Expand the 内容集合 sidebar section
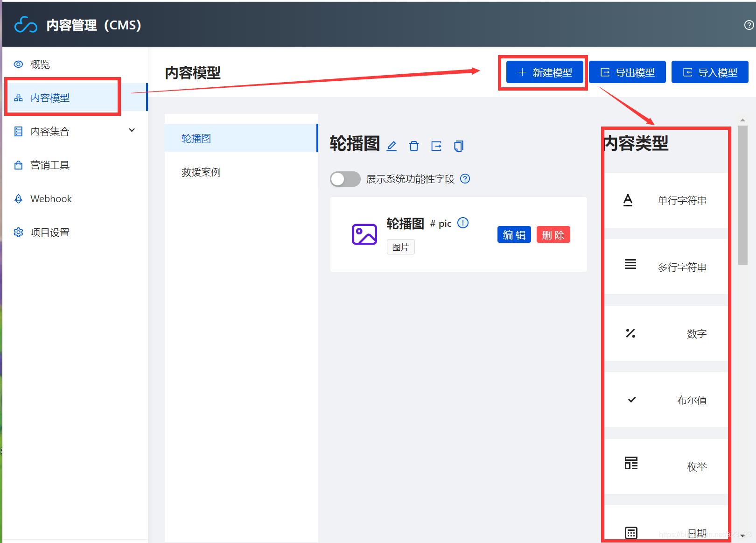756x543 pixels. 132,130
